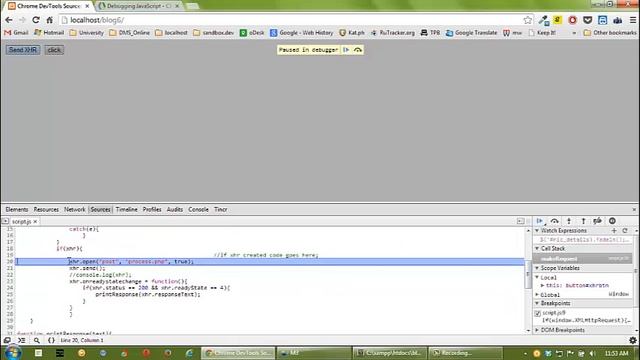
Task: Click the red circle extension icon
Action: coord(573,20)
